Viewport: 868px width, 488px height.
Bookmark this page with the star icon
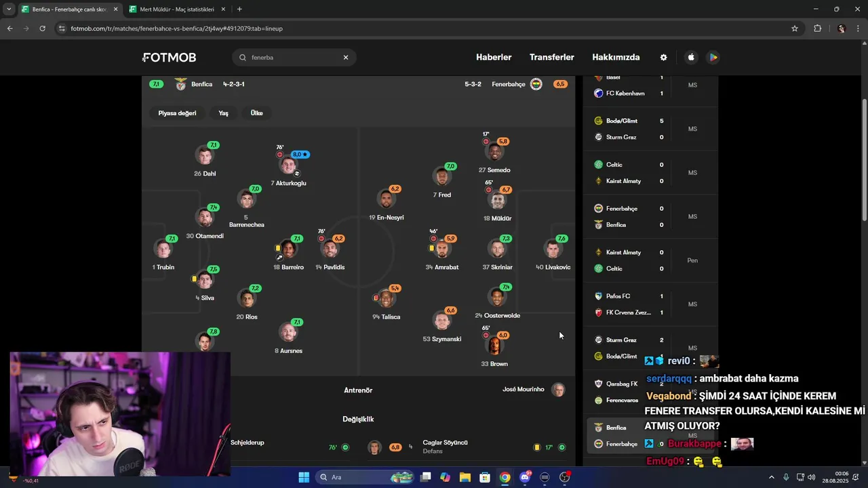click(795, 28)
